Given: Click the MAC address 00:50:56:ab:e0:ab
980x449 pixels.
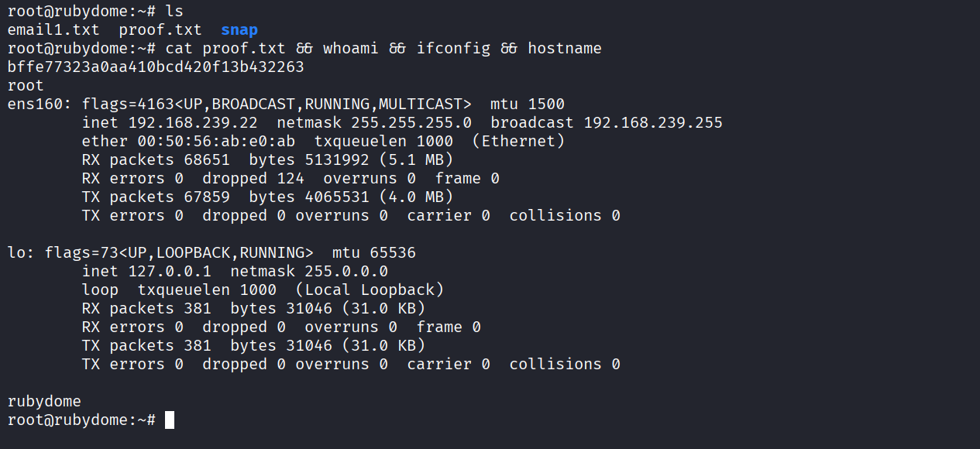Looking at the screenshot, I should (x=216, y=142).
